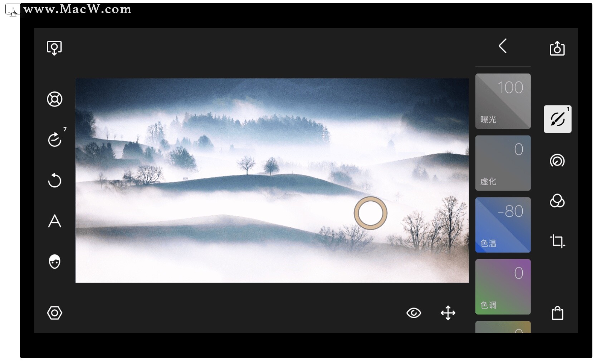Click the 虚化 blur thumbnail tile

[x=503, y=163]
